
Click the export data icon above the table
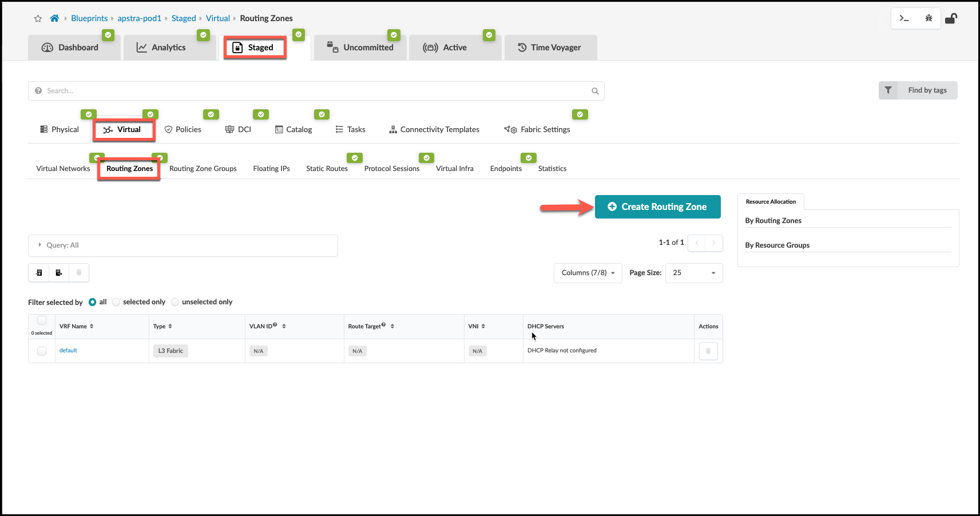pos(58,272)
